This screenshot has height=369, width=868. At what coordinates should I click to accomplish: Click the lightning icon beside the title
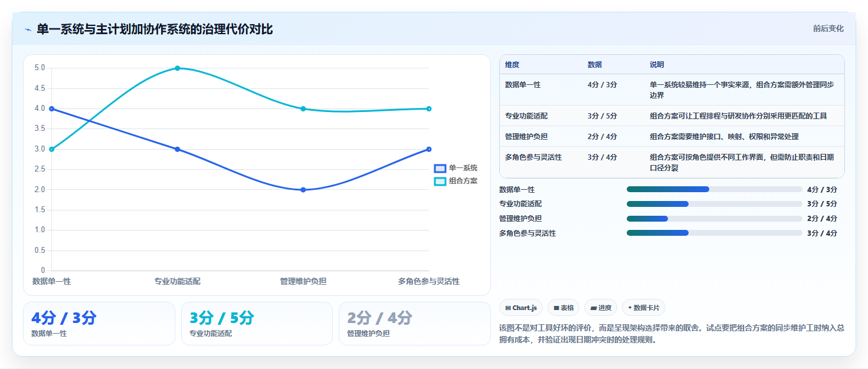(x=28, y=29)
